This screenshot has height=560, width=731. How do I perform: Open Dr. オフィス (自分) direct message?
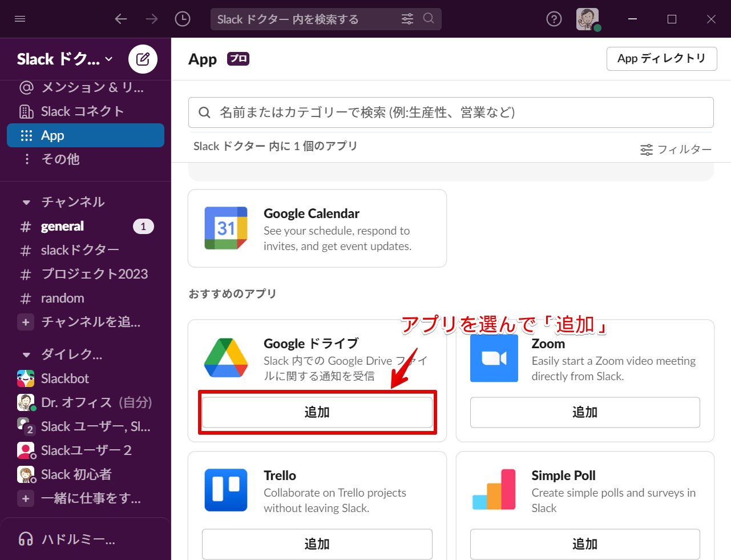coord(86,402)
